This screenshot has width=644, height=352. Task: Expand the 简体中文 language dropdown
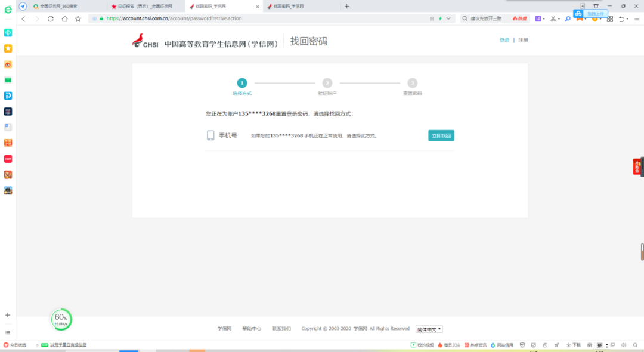click(x=429, y=329)
